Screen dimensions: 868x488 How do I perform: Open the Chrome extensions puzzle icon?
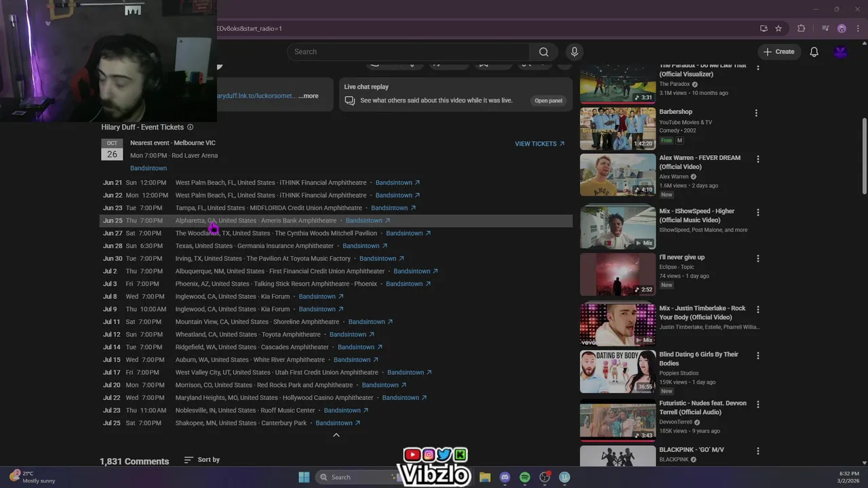coord(802,28)
